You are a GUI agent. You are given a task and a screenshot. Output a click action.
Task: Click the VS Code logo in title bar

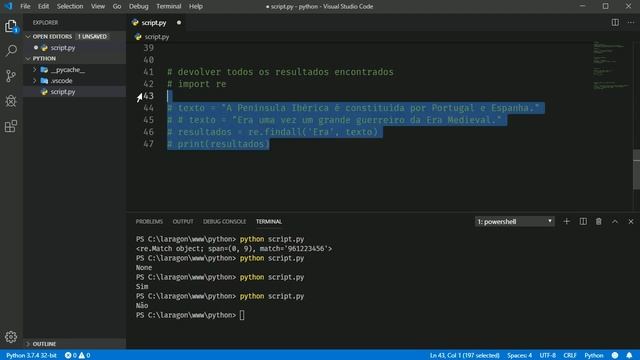click(9, 6)
